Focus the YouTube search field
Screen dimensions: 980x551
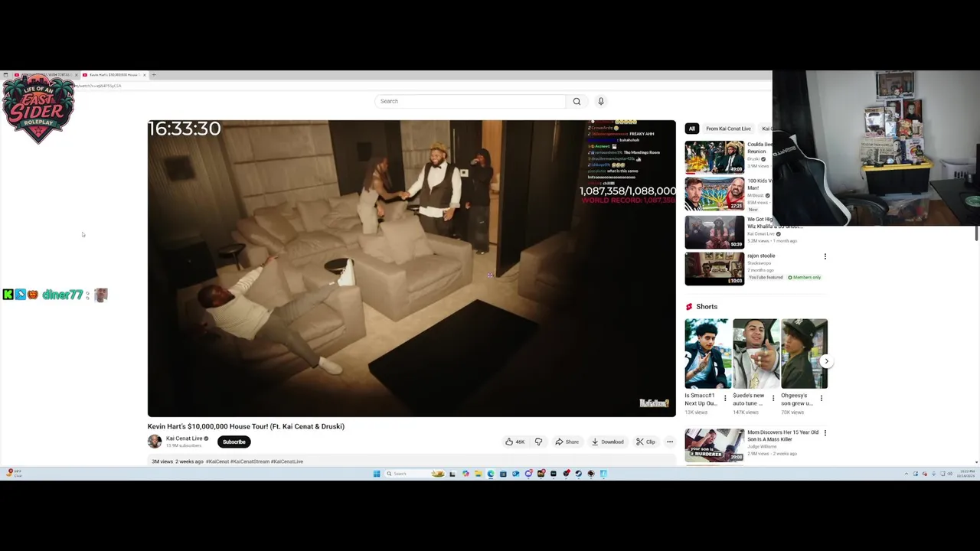[x=470, y=101]
